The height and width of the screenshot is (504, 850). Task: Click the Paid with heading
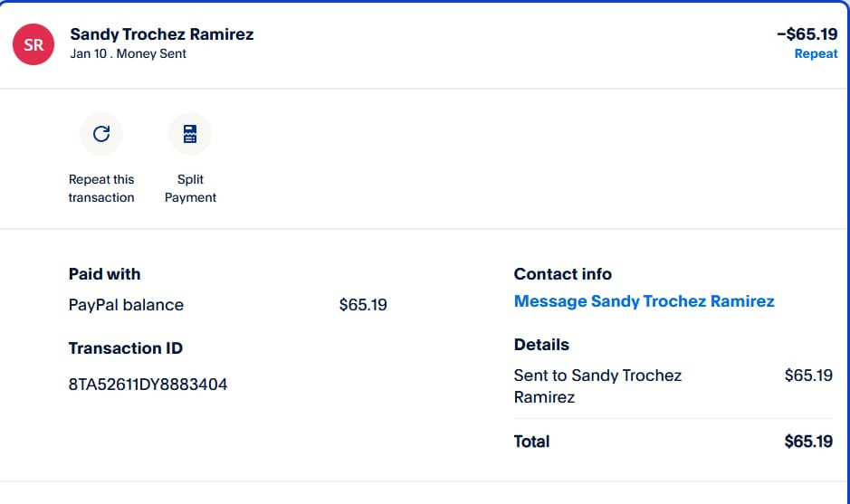105,274
